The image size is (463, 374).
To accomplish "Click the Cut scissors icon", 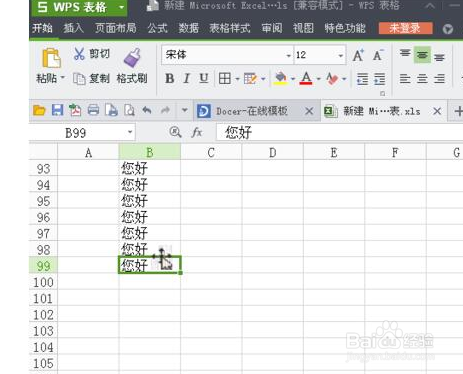I will tap(79, 54).
